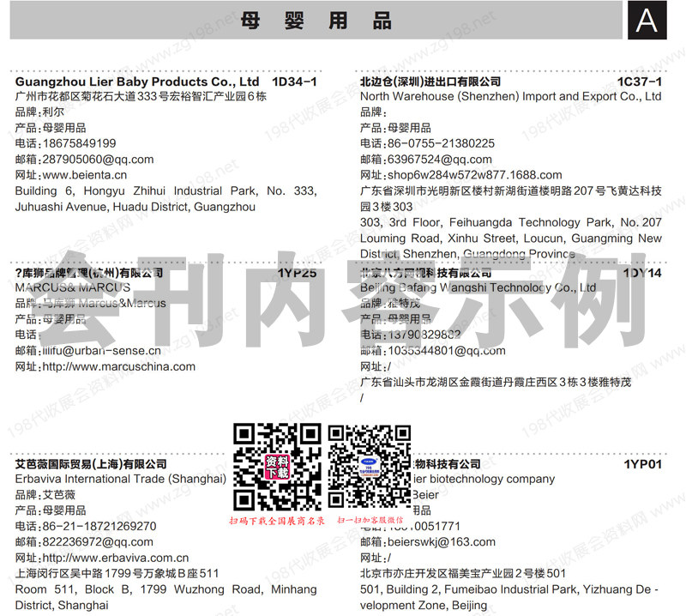Screen dimensions: 686x616
Task: Click 艾芭薇国际贸易(上海)有限公司 heading
Action: coord(91,464)
